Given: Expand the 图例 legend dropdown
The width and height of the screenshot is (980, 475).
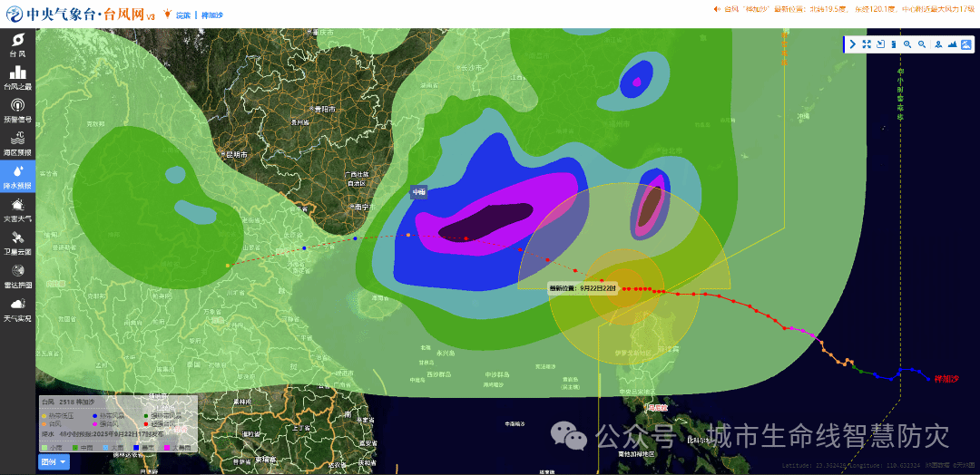Looking at the screenshot, I should pos(54,462).
